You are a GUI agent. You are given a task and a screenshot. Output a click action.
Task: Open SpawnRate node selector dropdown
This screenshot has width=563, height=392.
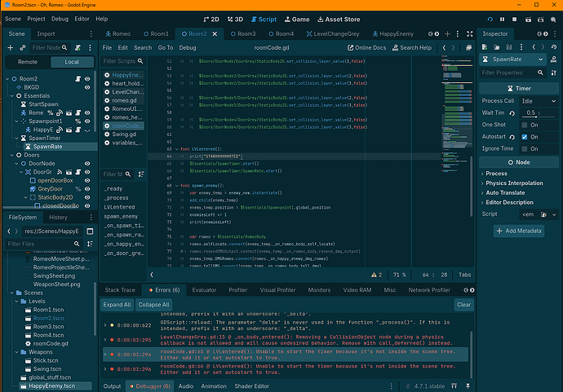513,59
